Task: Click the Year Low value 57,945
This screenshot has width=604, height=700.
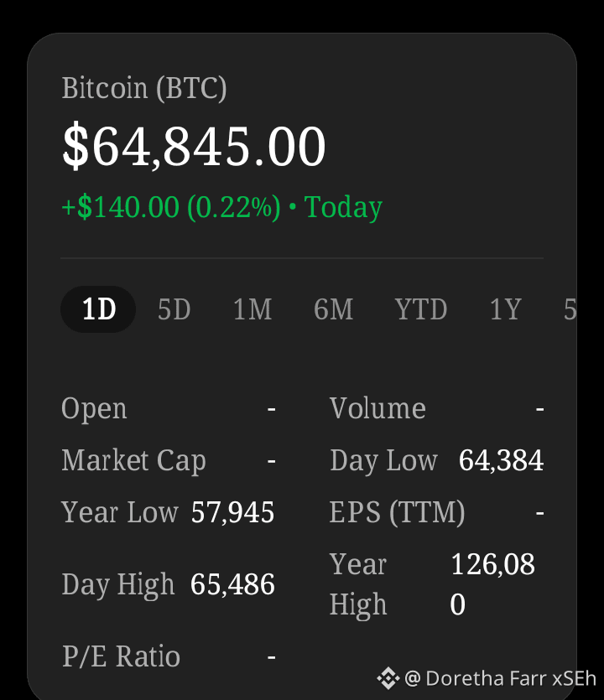Action: pos(232,512)
